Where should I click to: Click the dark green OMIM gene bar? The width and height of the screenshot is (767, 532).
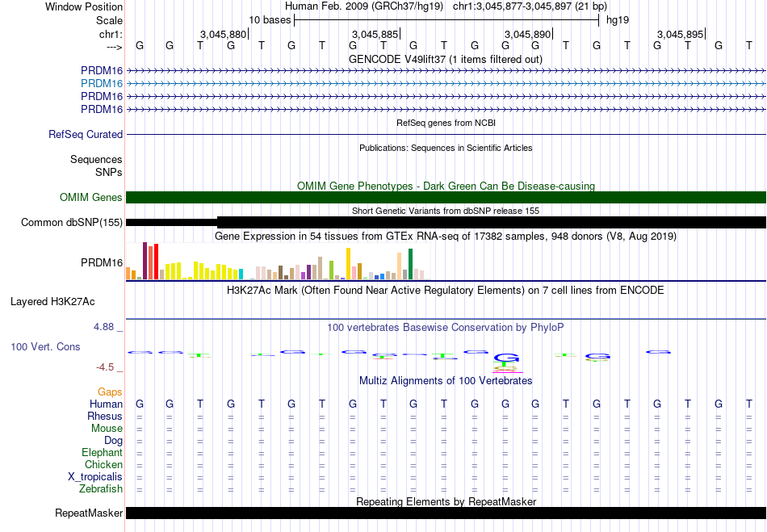(446, 197)
